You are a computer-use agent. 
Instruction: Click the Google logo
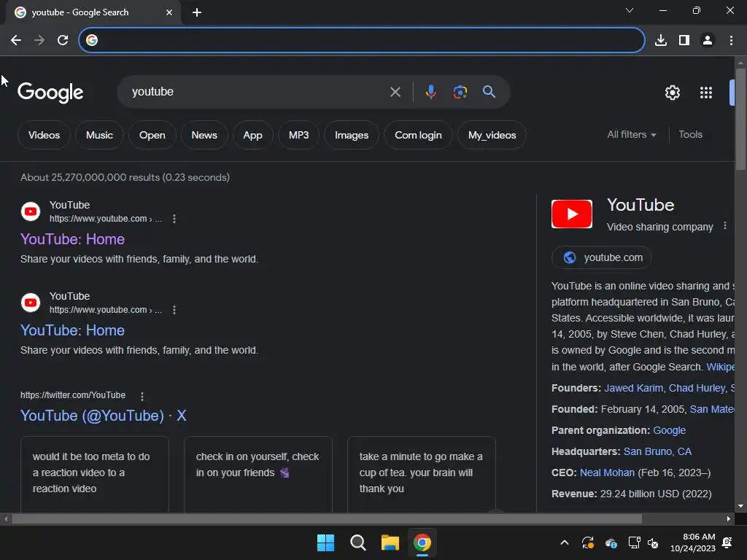pos(50,93)
